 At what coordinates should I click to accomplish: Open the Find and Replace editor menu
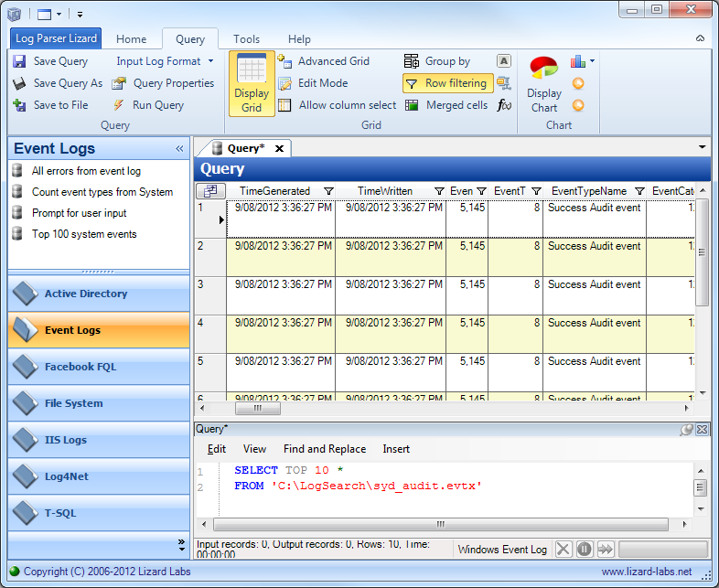[325, 449]
